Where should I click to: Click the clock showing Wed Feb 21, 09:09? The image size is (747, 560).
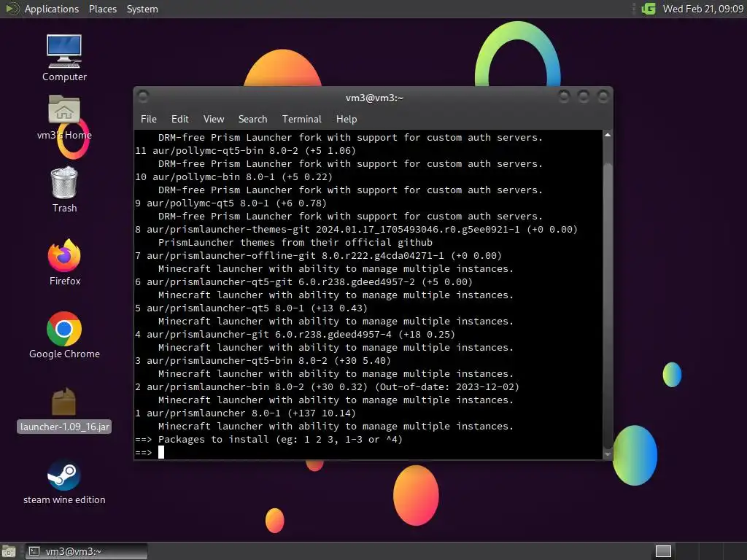[x=703, y=9]
